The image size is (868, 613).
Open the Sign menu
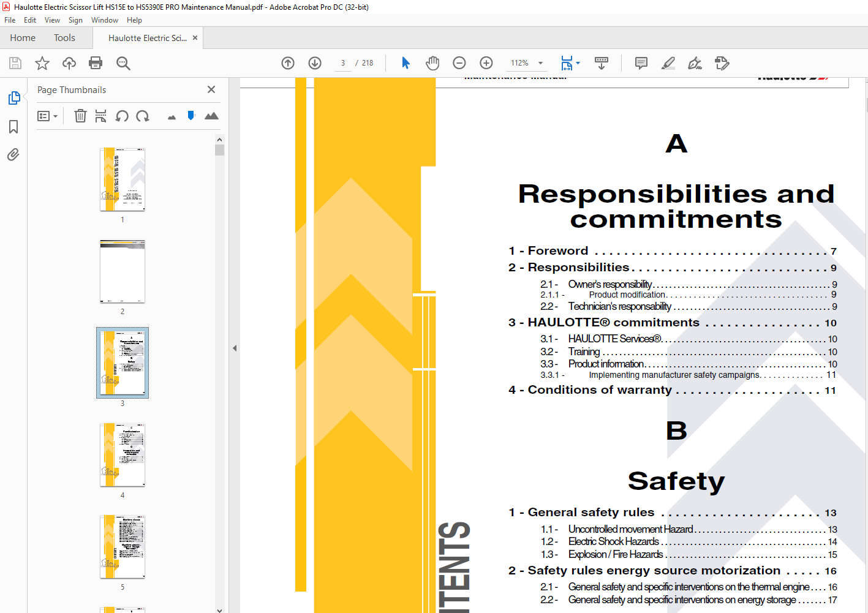click(x=75, y=20)
